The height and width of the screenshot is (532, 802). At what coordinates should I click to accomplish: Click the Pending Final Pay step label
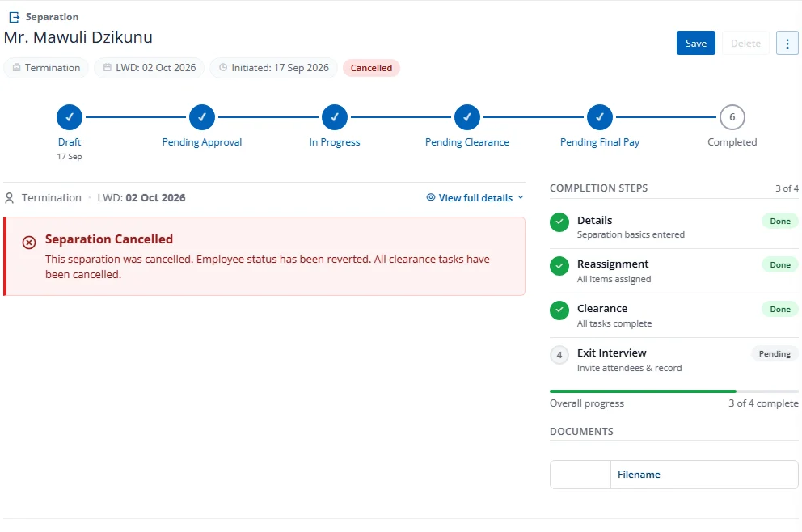click(599, 142)
